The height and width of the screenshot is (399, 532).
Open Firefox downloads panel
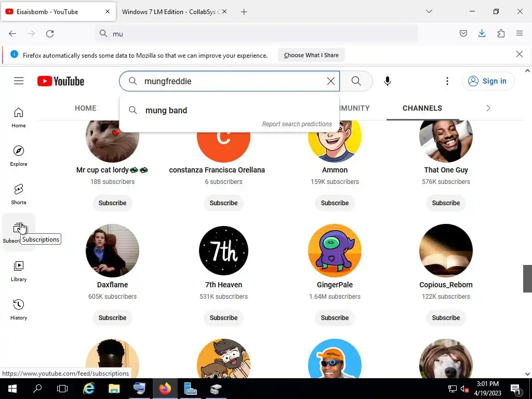point(482,33)
